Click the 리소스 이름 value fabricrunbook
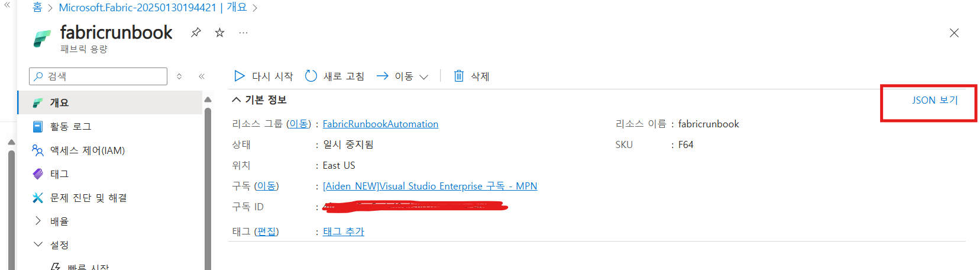Image resolution: width=980 pixels, height=270 pixels. click(709, 124)
